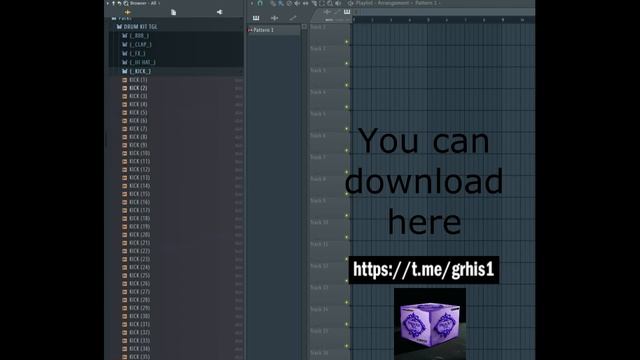640x360 pixels.
Task: Mute Track 14 with its green LED
Action: point(347,324)
